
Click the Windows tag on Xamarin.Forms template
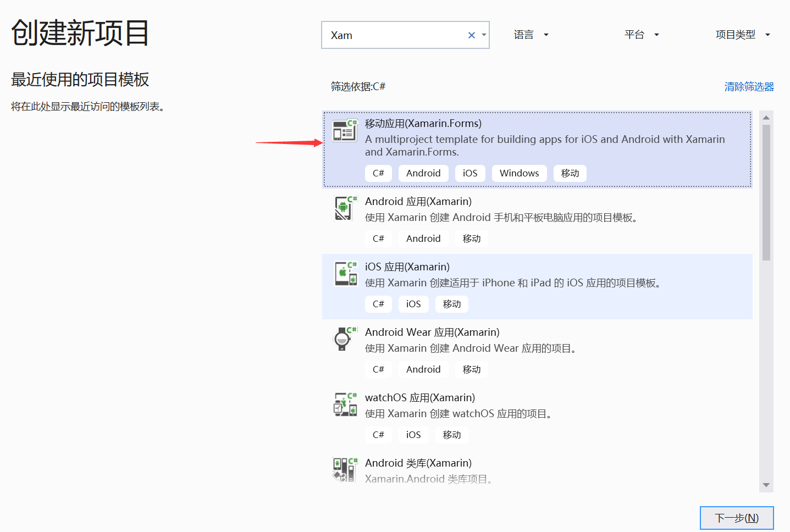pyautogui.click(x=520, y=173)
